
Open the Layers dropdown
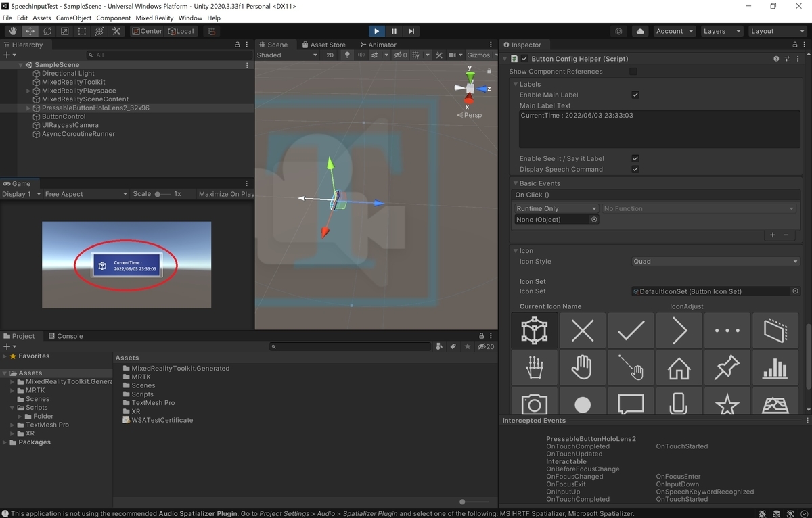pyautogui.click(x=721, y=31)
